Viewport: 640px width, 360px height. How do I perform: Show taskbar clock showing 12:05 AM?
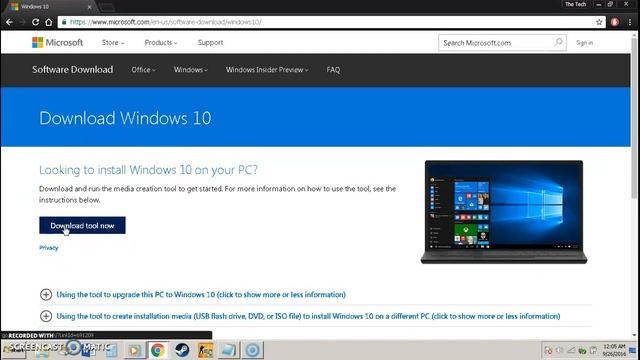click(x=614, y=350)
